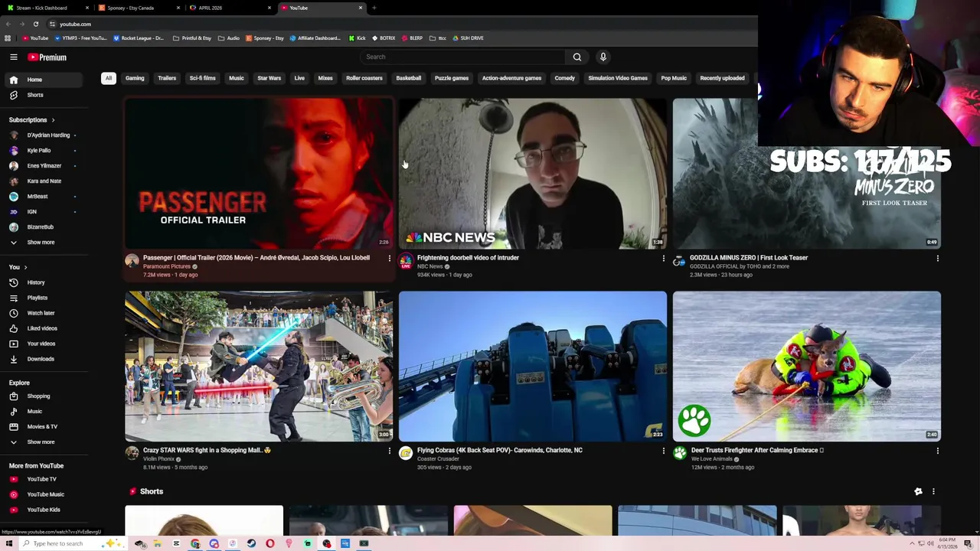Click the Paramount Pictures channel avatar
This screenshot has height=551, width=980.
[x=132, y=261]
